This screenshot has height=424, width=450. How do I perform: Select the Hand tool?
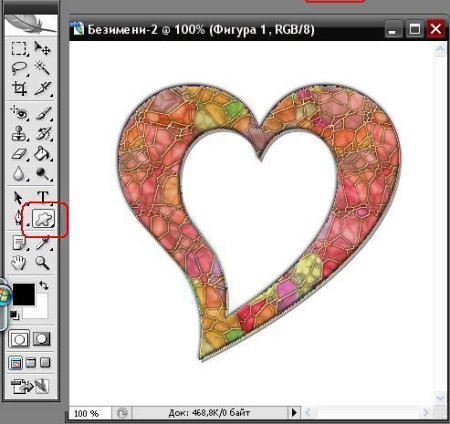(x=19, y=263)
